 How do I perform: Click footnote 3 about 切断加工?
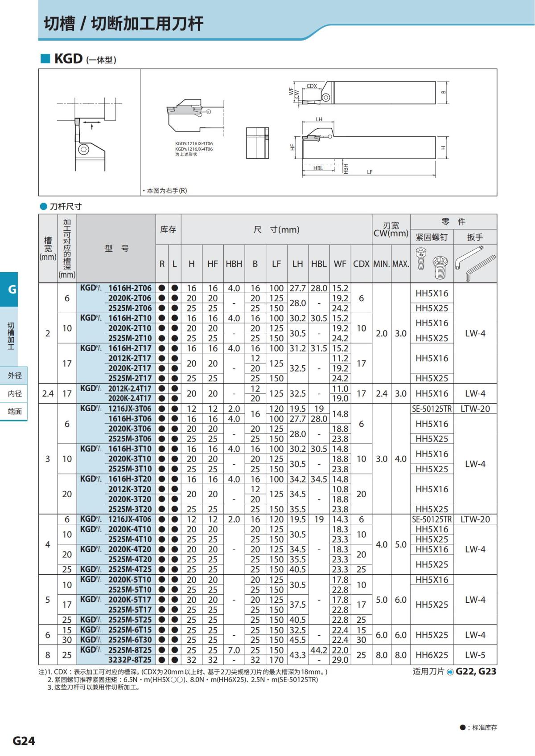coord(94,687)
